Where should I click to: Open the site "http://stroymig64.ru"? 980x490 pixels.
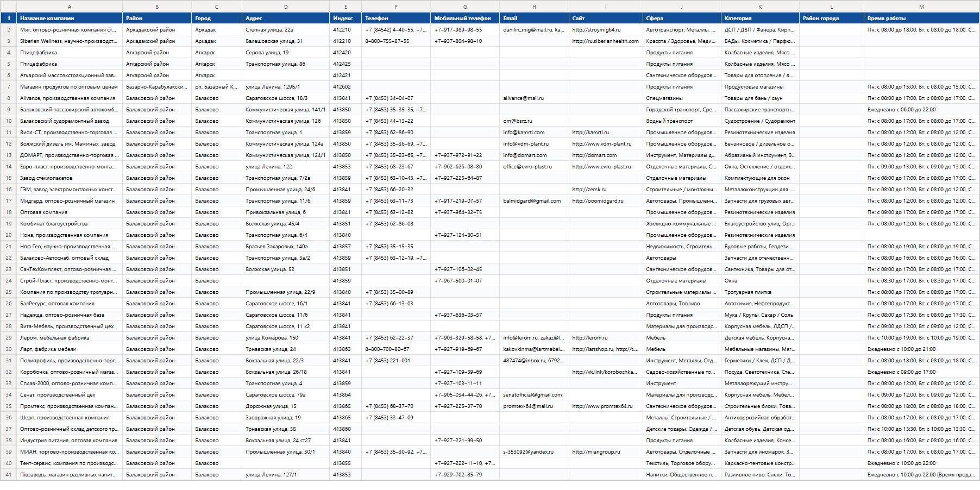(606, 29)
